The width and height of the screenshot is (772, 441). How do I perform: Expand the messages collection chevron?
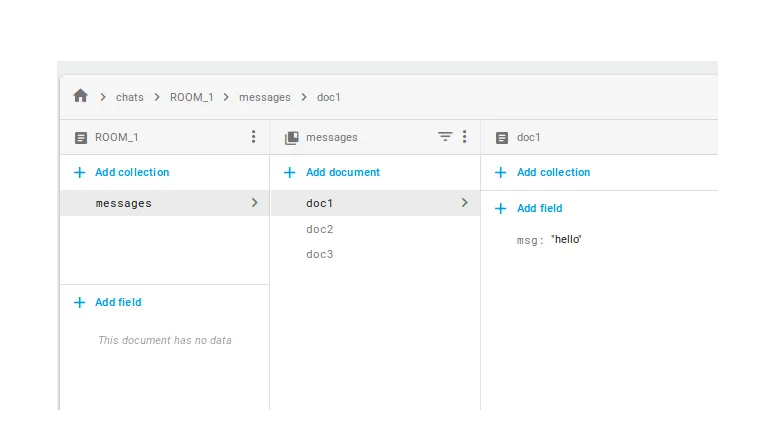(x=254, y=203)
